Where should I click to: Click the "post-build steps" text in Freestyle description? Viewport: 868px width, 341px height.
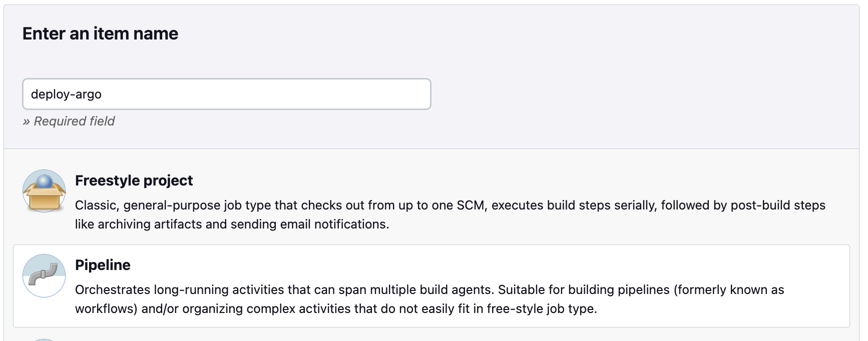pos(778,205)
